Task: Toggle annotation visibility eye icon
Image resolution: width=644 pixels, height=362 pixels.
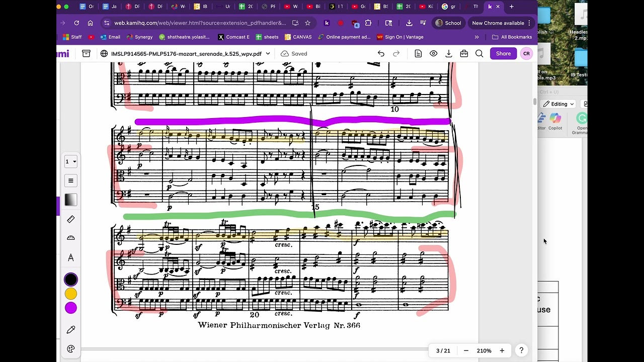Action: coord(433,53)
